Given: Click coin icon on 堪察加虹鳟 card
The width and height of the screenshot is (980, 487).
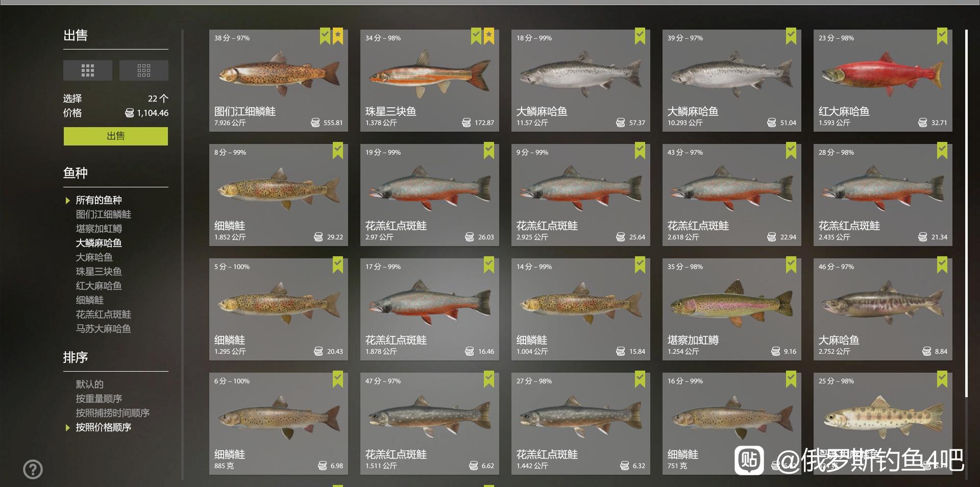Looking at the screenshot, I should tap(775, 351).
